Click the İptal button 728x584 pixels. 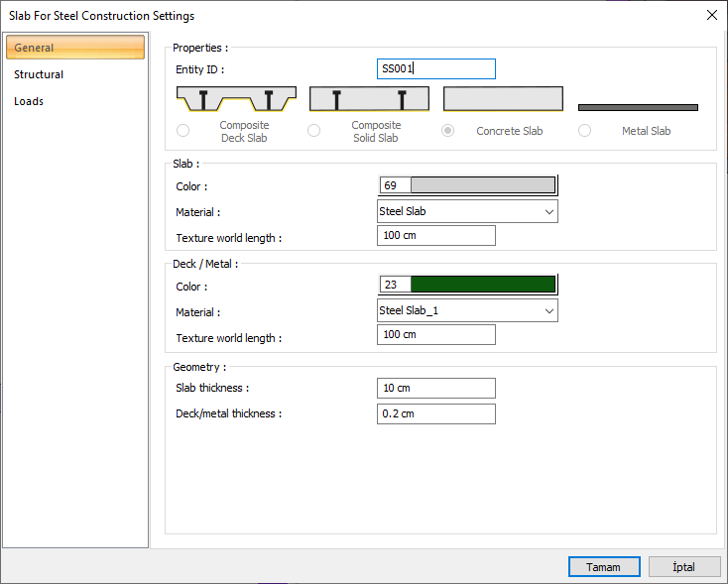(684, 567)
